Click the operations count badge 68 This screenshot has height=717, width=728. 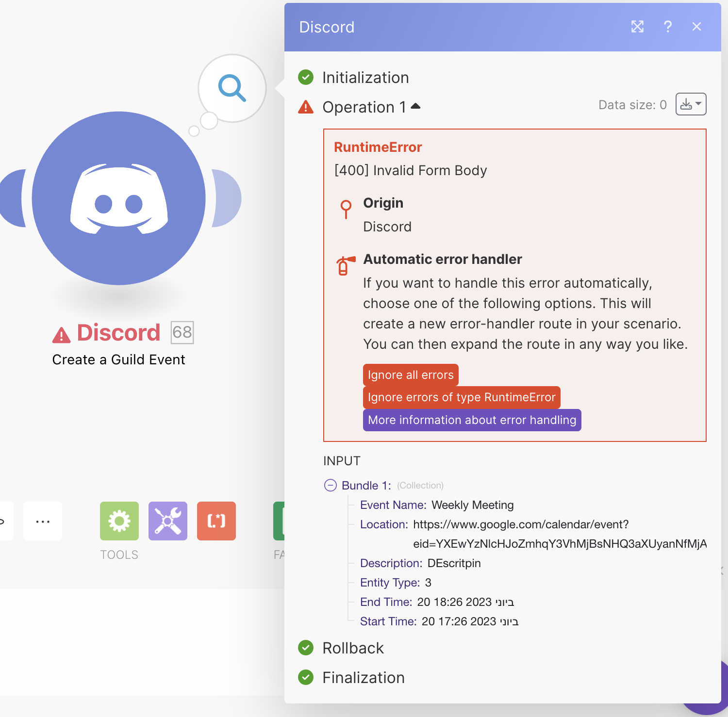click(182, 332)
